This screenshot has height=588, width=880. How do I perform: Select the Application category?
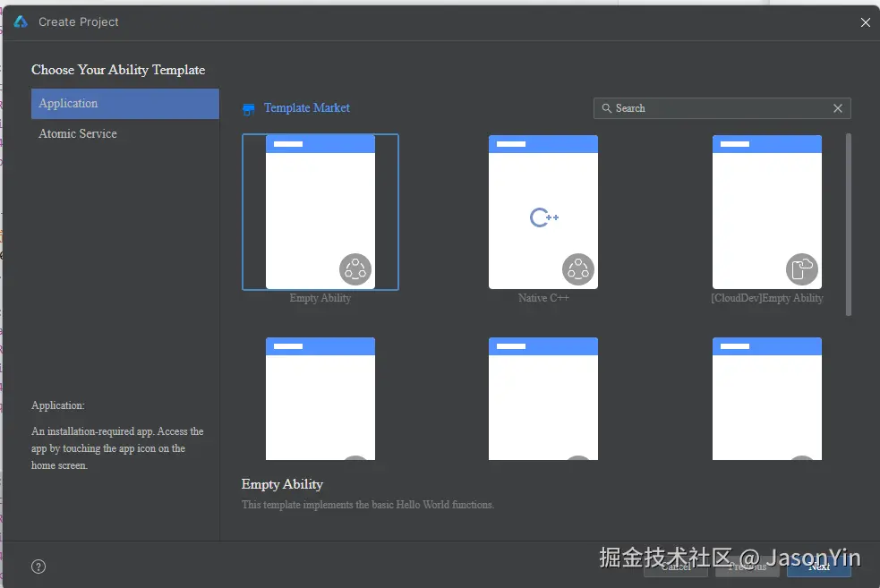(x=125, y=103)
